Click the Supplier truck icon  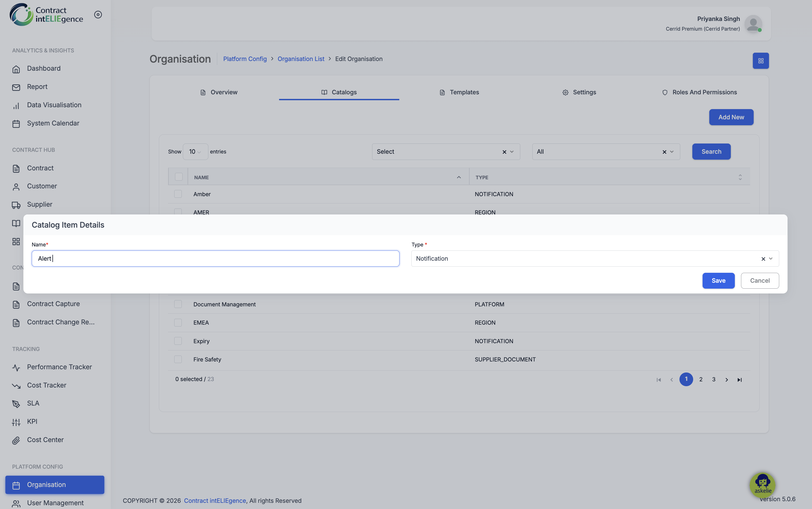[16, 205]
